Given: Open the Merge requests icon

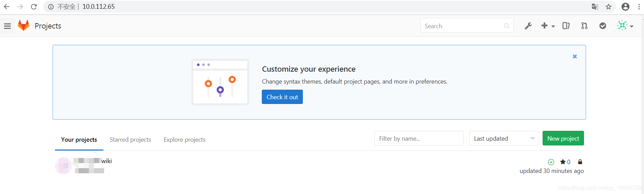Looking at the screenshot, I should [584, 26].
